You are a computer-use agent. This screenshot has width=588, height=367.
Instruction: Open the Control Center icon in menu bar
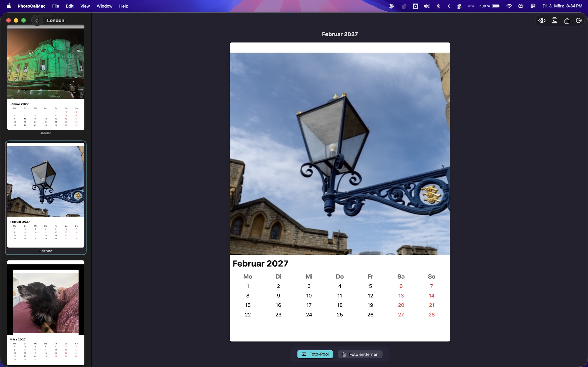point(533,6)
